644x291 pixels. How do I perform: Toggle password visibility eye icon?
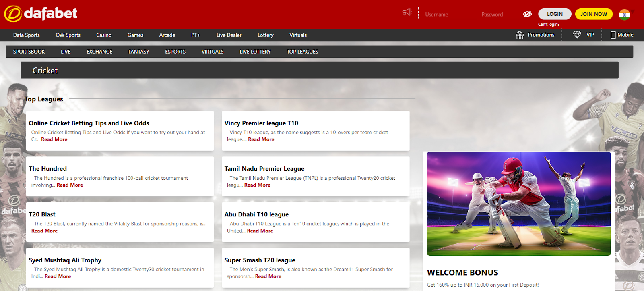coord(527,14)
